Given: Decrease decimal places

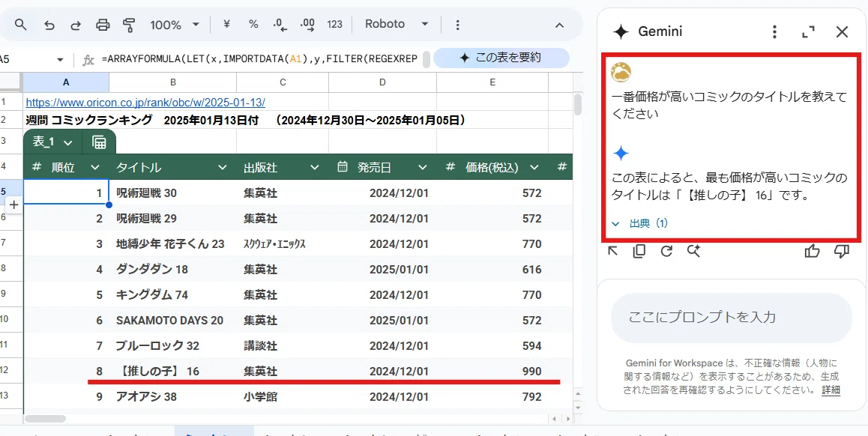Looking at the screenshot, I should coord(280,24).
